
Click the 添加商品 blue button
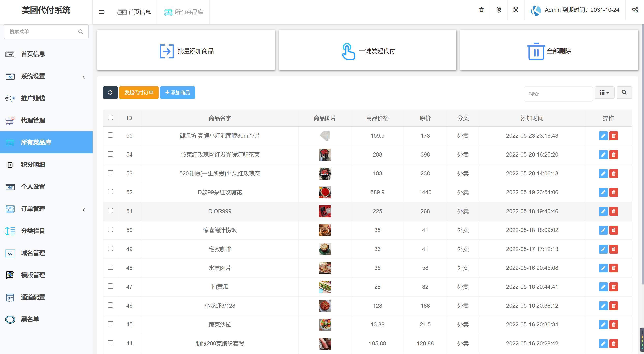click(178, 92)
